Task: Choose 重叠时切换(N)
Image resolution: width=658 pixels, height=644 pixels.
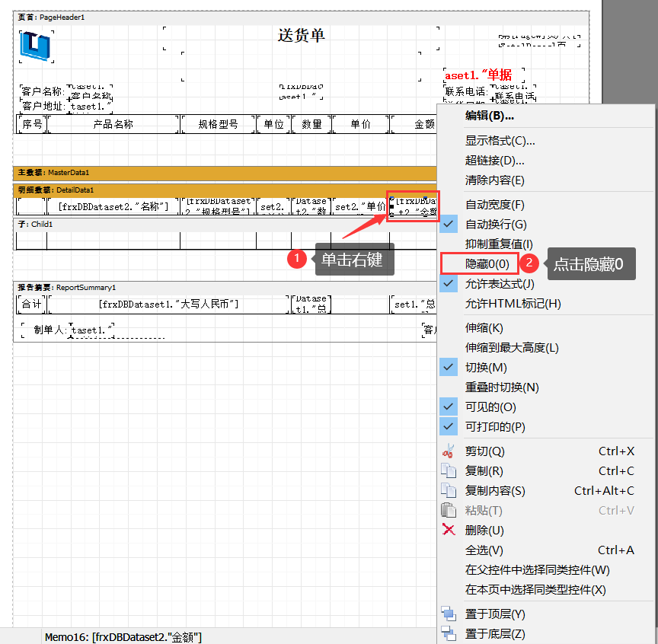Action: [502, 387]
